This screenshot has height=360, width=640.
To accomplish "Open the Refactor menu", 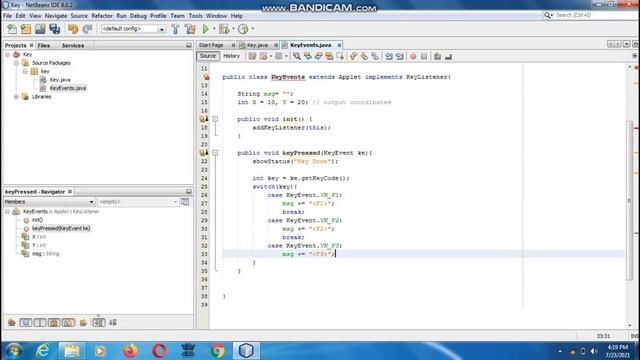I will pyautogui.click(x=102, y=16).
